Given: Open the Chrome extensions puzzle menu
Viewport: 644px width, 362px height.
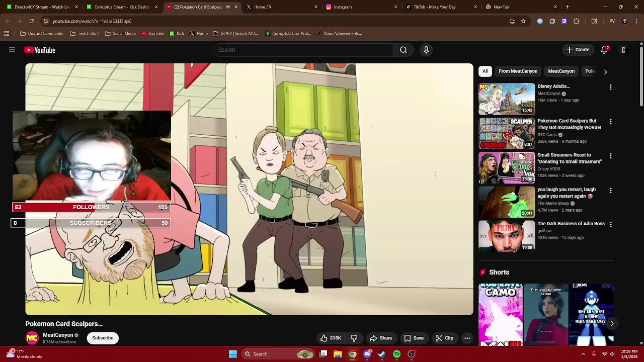Looking at the screenshot, I should (x=577, y=21).
